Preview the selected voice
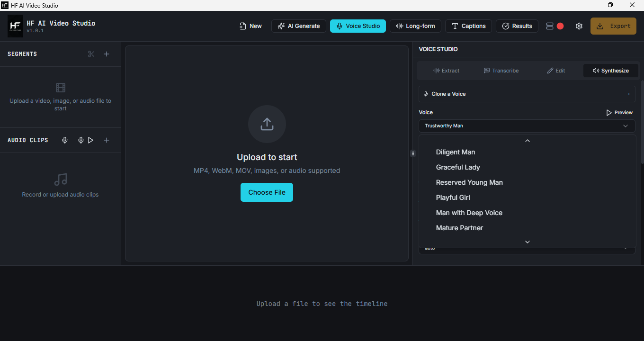644x341 pixels. click(x=619, y=113)
